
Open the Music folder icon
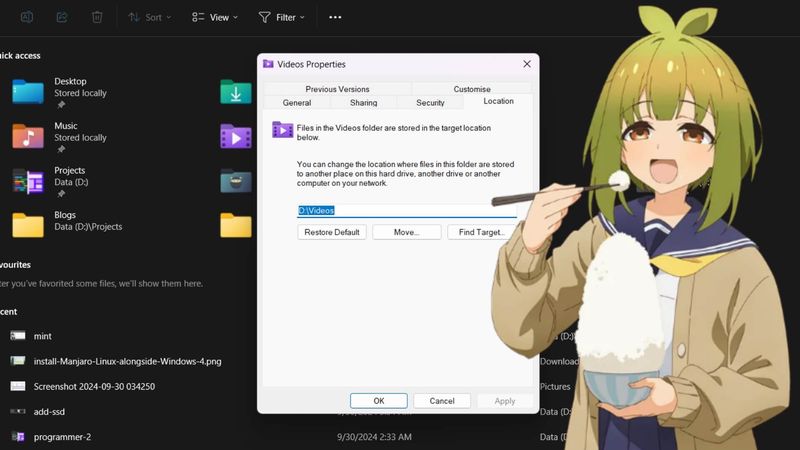coord(28,136)
